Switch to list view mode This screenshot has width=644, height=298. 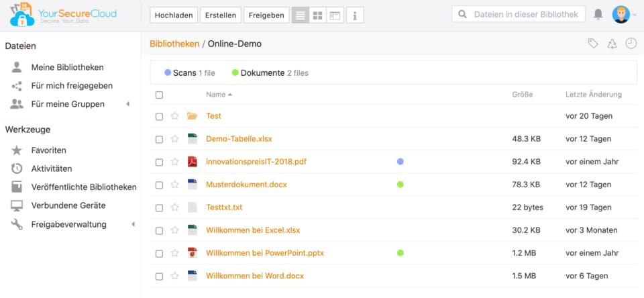301,15
